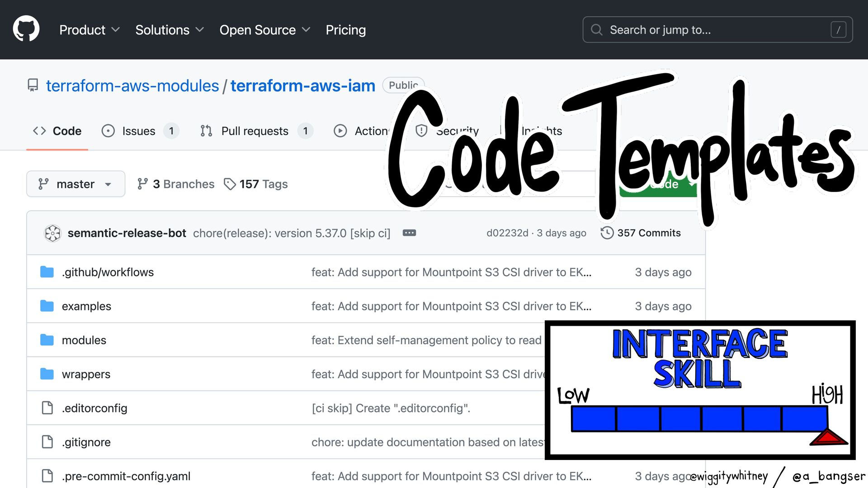Open the .editorconfig file
The image size is (868, 488).
point(94,408)
